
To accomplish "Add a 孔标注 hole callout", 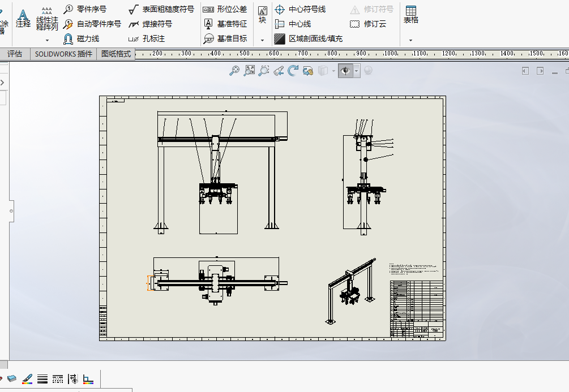I will pyautogui.click(x=147, y=38).
